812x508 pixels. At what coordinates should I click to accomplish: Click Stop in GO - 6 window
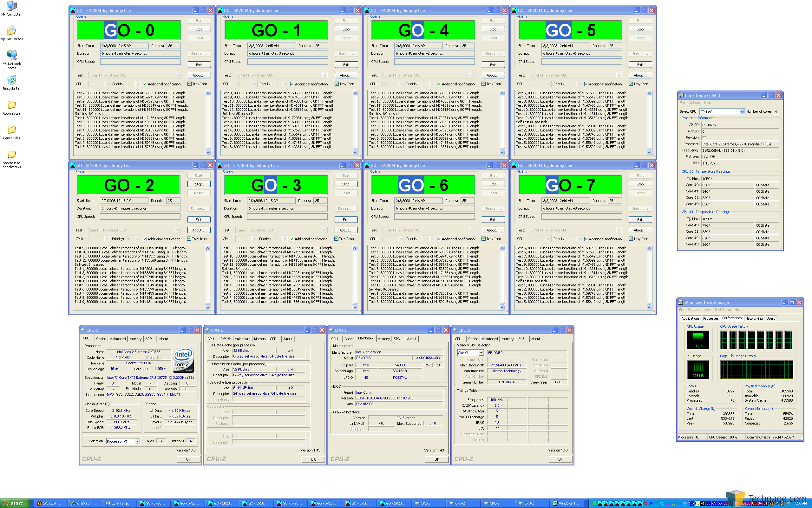tap(493, 184)
